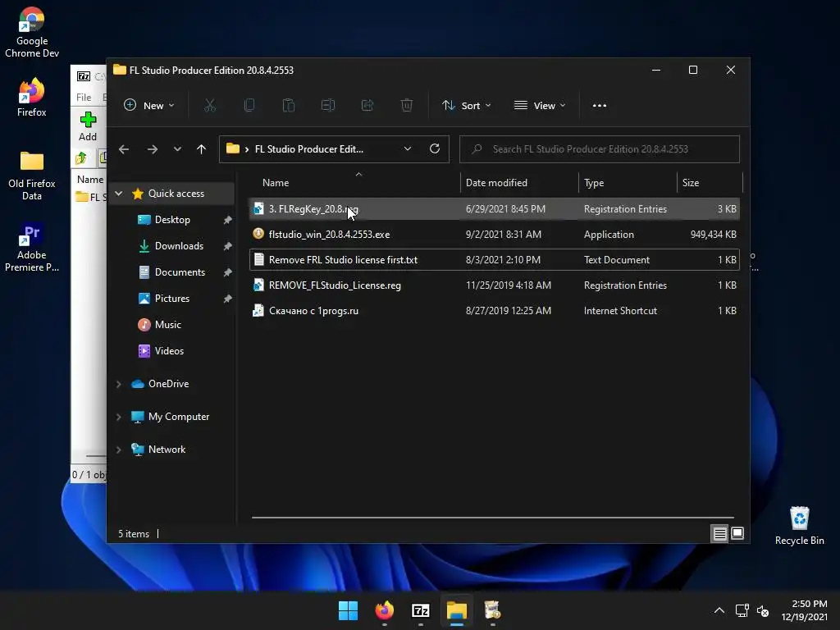Expand the address bar history dropdown
Image resolution: width=840 pixels, height=630 pixels.
click(408, 149)
